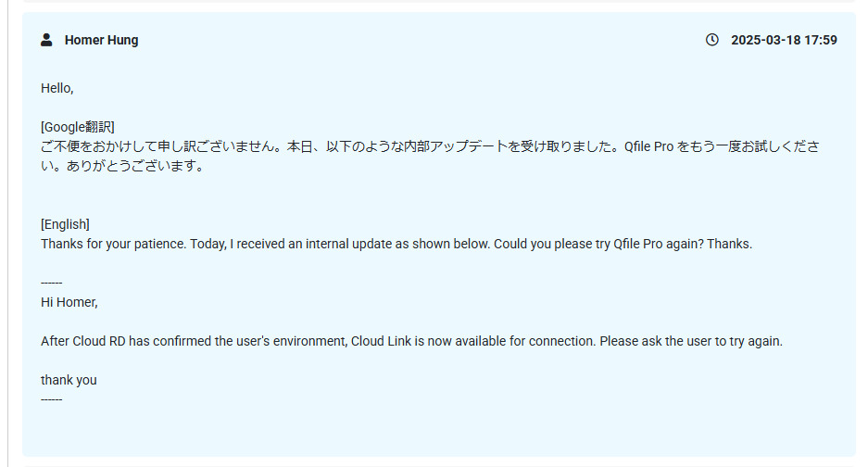Click "Qfile Pro again?" in the English sentence
The image size is (868, 467).
click(662, 244)
